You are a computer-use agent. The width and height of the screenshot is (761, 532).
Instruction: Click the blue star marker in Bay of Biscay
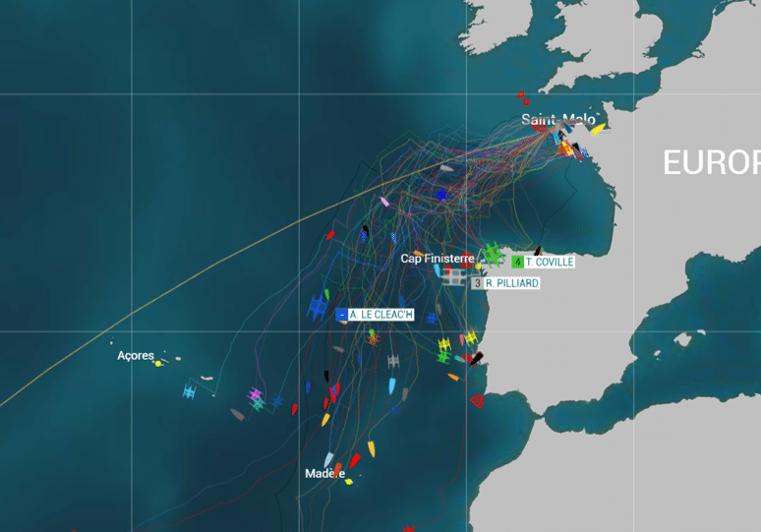click(441, 195)
